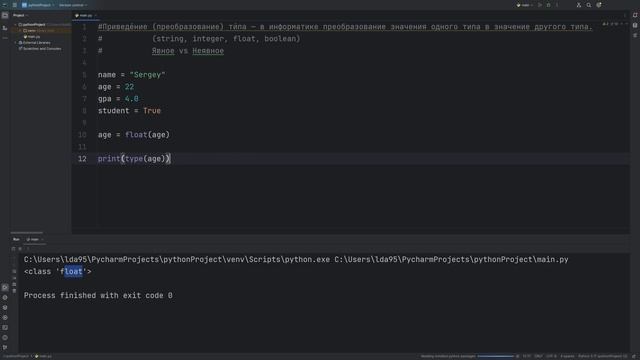The height and width of the screenshot is (360, 640).
Task: Click the word 'Явное' in the comment line
Action: tap(163, 51)
